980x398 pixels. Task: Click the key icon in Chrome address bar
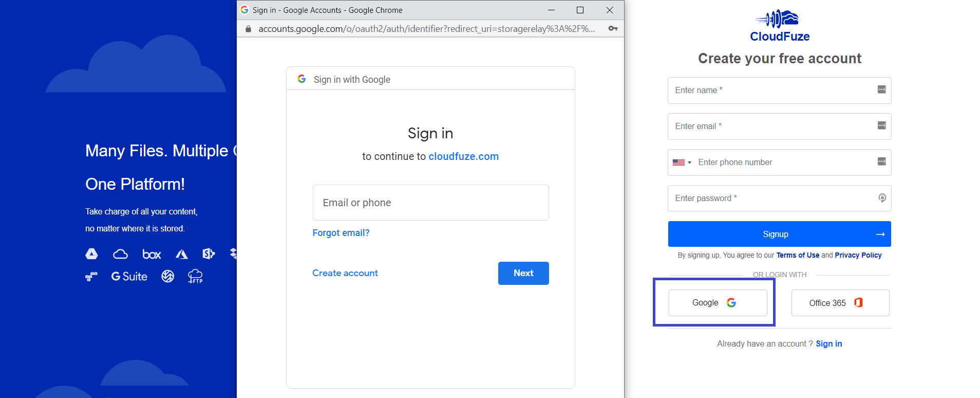click(x=613, y=28)
